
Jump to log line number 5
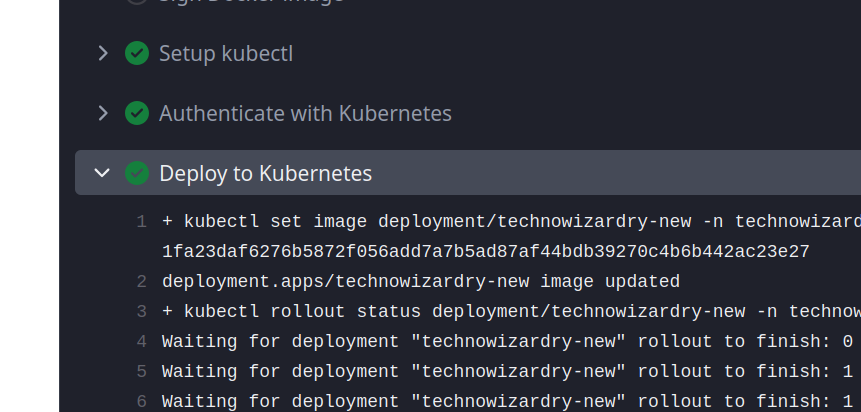pos(142,371)
